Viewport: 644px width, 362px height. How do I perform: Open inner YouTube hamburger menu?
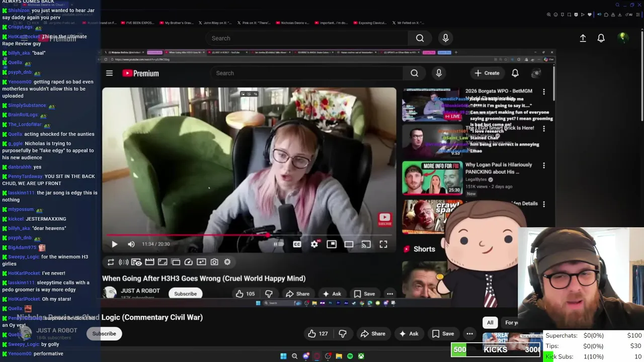coord(109,73)
